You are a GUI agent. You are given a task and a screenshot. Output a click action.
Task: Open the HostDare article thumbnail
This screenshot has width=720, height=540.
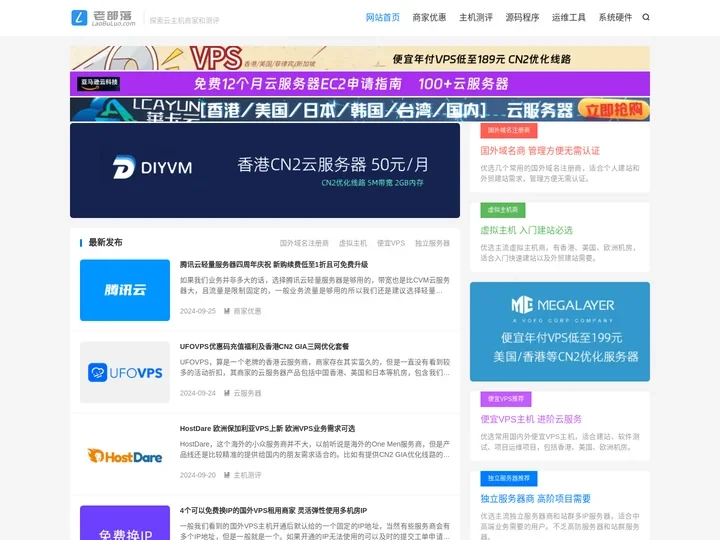click(125, 455)
